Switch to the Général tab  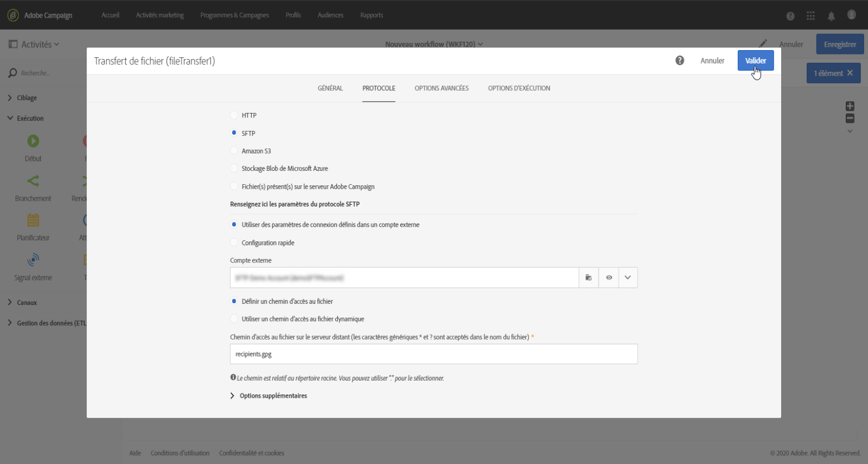[x=330, y=88]
